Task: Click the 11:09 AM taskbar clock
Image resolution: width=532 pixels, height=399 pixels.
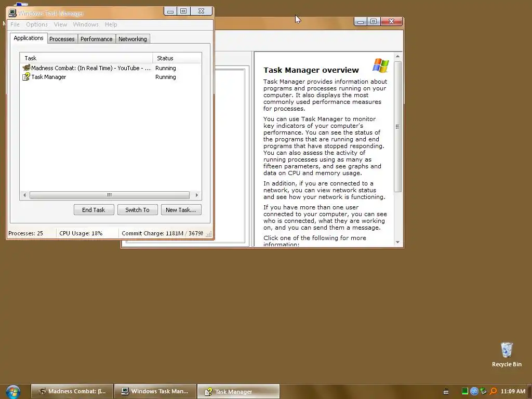Action: (513, 391)
